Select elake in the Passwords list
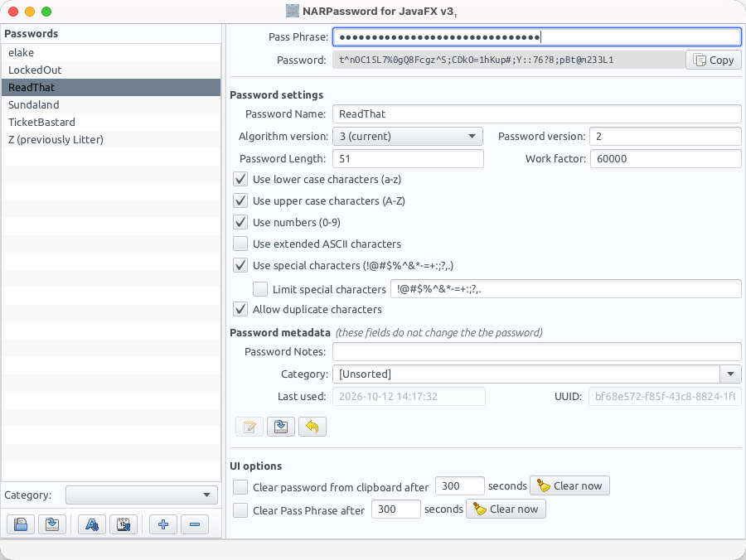Screen dimensions: 746x560 (111, 52)
